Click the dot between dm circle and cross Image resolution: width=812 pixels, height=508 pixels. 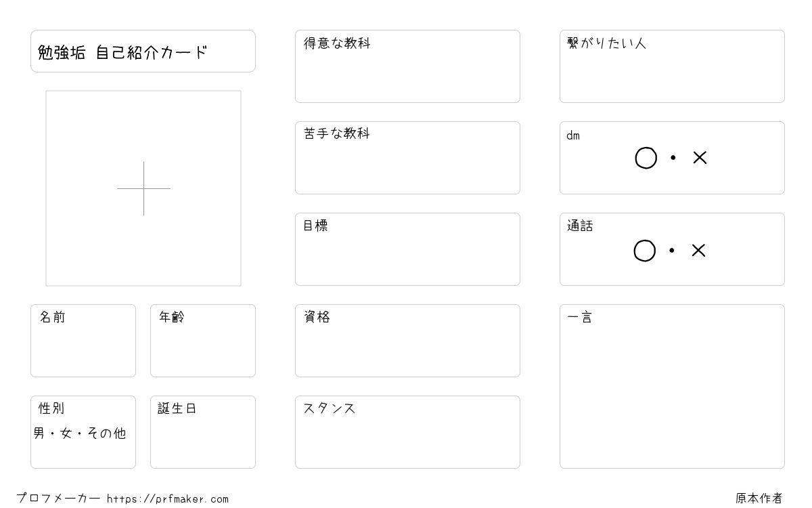click(673, 158)
